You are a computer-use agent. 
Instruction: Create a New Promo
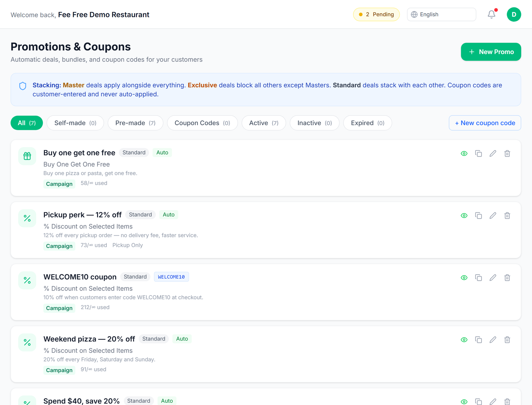click(x=491, y=52)
